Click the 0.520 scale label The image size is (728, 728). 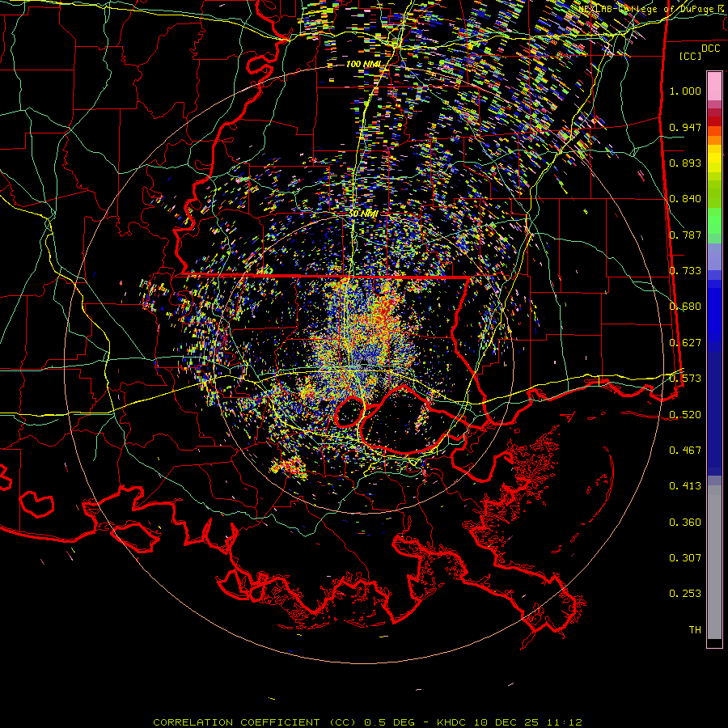[x=685, y=415]
